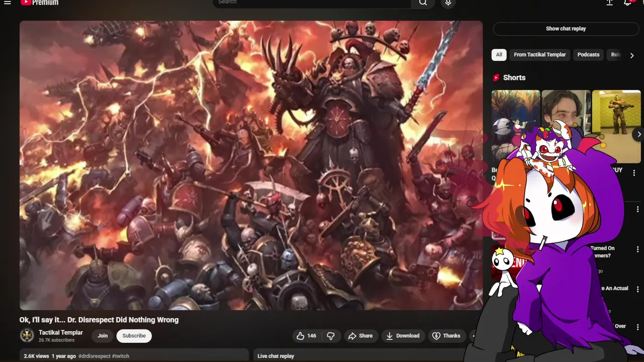
Task: Dislike the video
Action: tap(331, 336)
